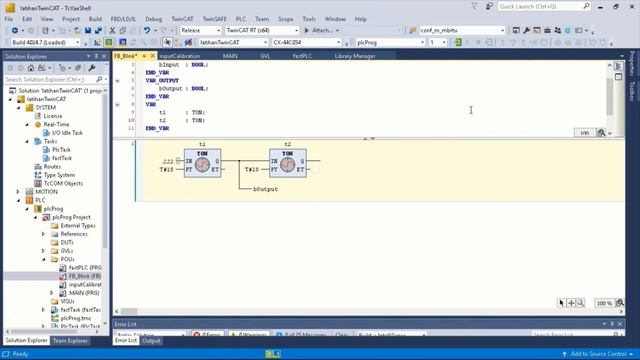Expand the GVLs folder node
The height and width of the screenshot is (360, 640).
pyautogui.click(x=43, y=251)
